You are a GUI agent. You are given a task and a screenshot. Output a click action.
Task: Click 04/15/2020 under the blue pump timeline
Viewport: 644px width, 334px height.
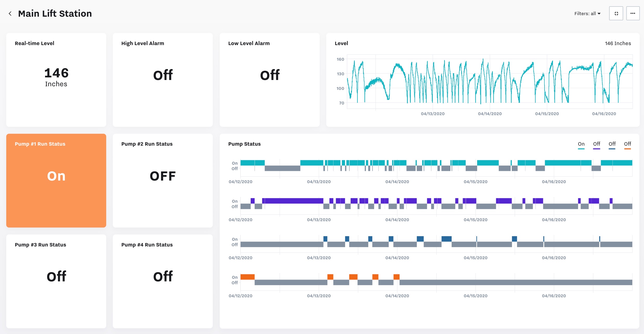(476, 258)
